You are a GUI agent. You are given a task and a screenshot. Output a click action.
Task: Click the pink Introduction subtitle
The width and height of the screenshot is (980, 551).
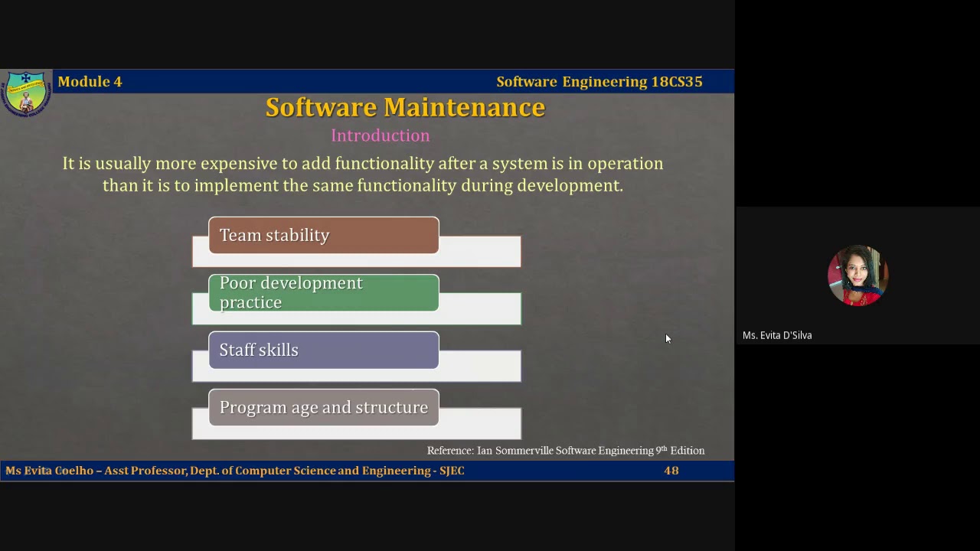point(380,135)
